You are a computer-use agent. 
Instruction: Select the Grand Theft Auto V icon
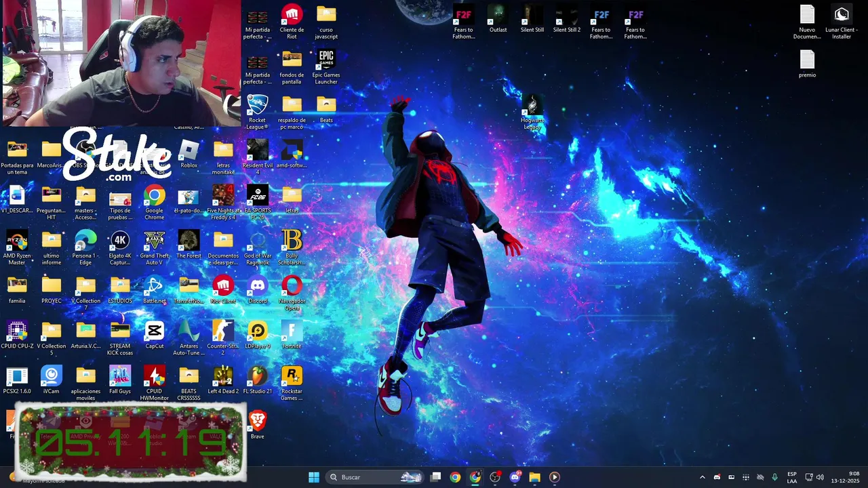click(154, 248)
